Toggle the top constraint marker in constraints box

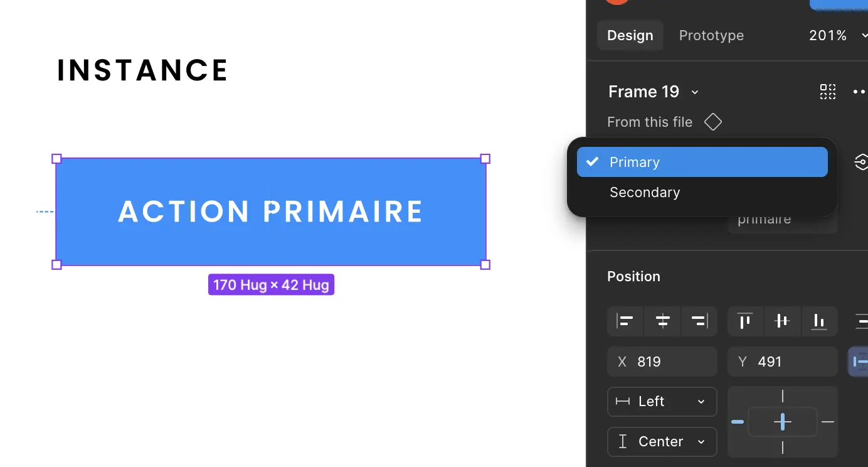coord(783,396)
